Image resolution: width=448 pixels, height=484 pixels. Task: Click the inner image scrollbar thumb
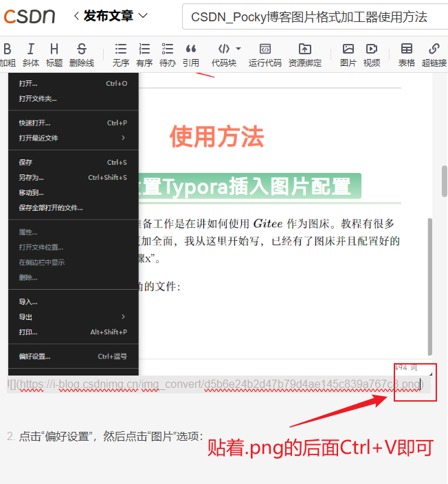point(429,287)
